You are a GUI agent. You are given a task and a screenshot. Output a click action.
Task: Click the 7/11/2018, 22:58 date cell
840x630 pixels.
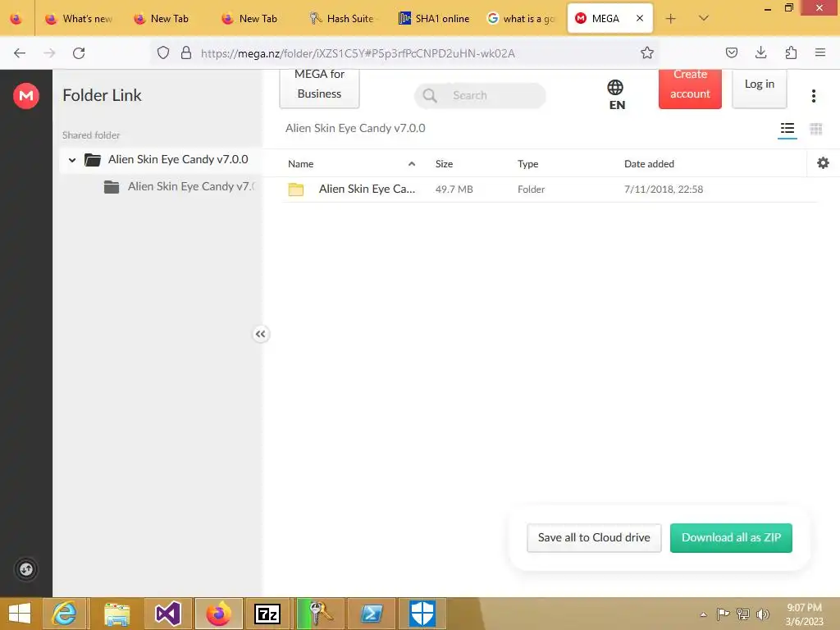pos(663,189)
